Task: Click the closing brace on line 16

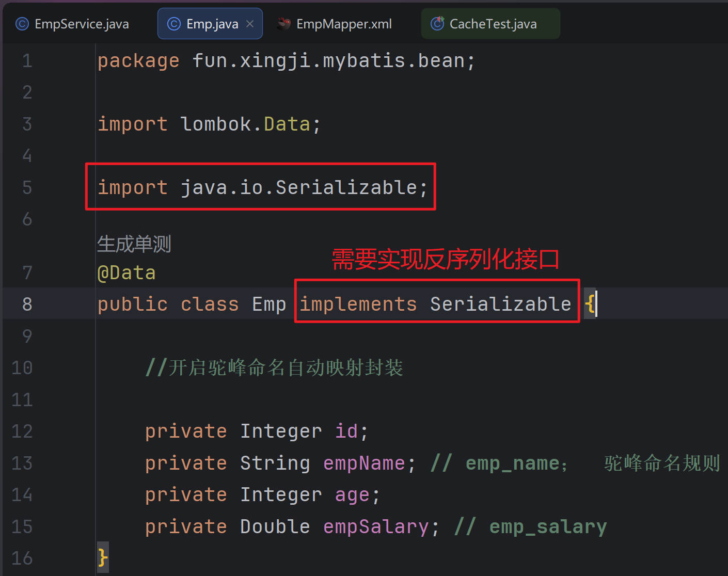Action: tap(102, 558)
